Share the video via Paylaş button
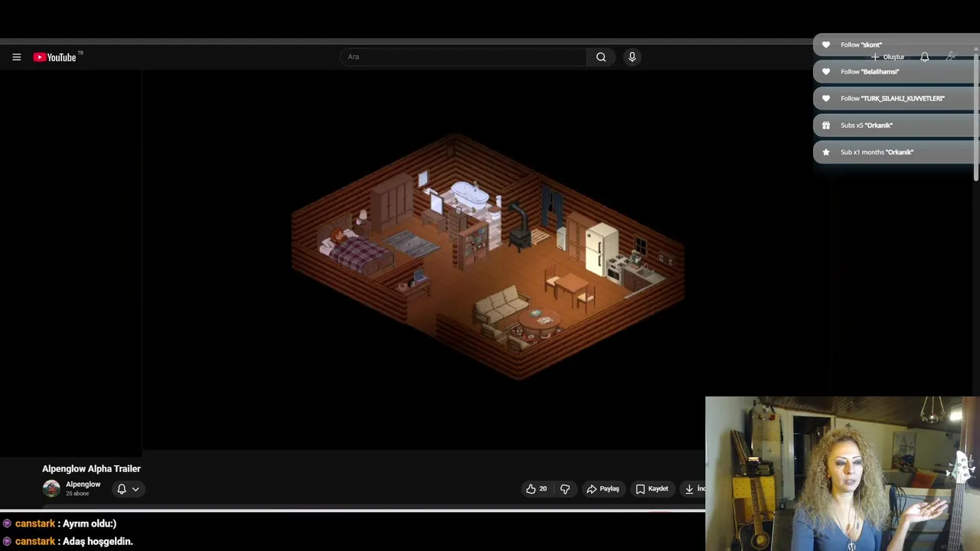Viewport: 980px width, 551px height. coord(603,488)
